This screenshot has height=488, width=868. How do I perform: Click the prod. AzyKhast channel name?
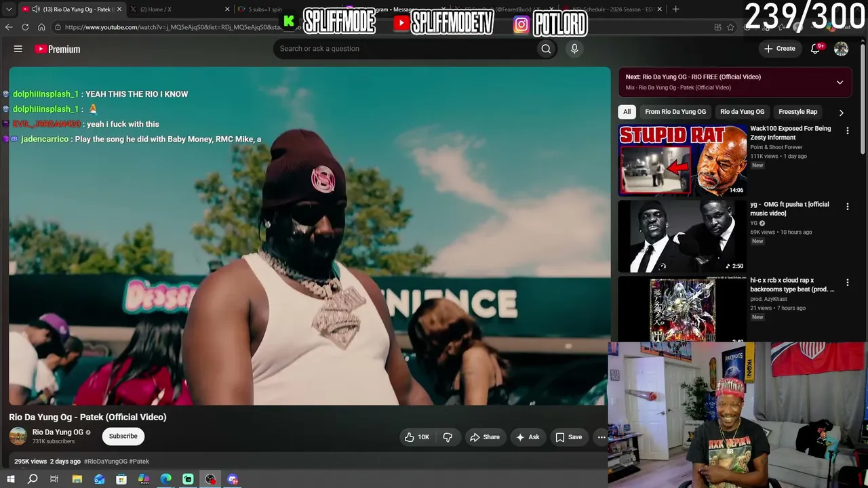[768, 299]
